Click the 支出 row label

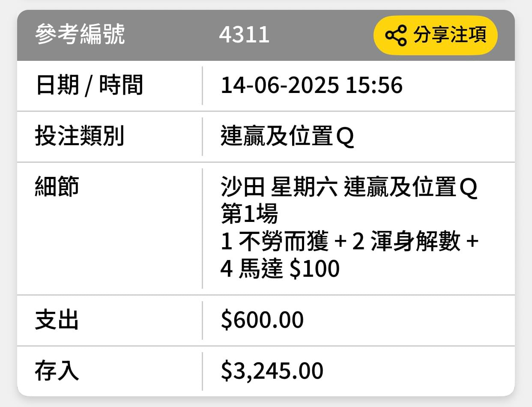click(x=57, y=320)
